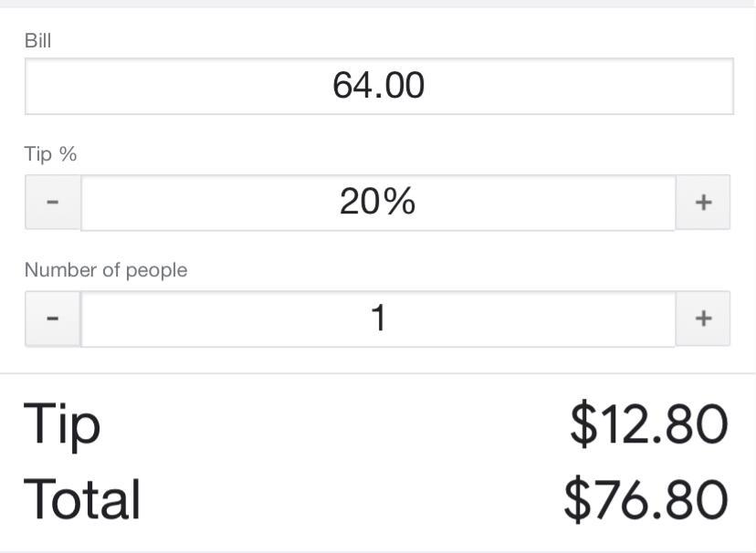This screenshot has height=553, width=756.
Task: Increase the tip percentage with plus button
Action: 702,202
